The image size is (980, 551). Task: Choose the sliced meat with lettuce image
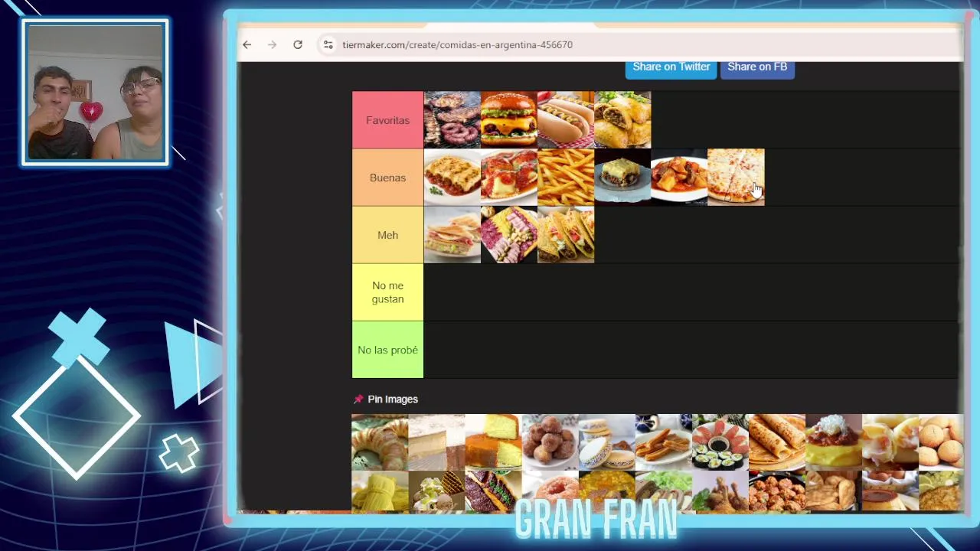point(663,491)
